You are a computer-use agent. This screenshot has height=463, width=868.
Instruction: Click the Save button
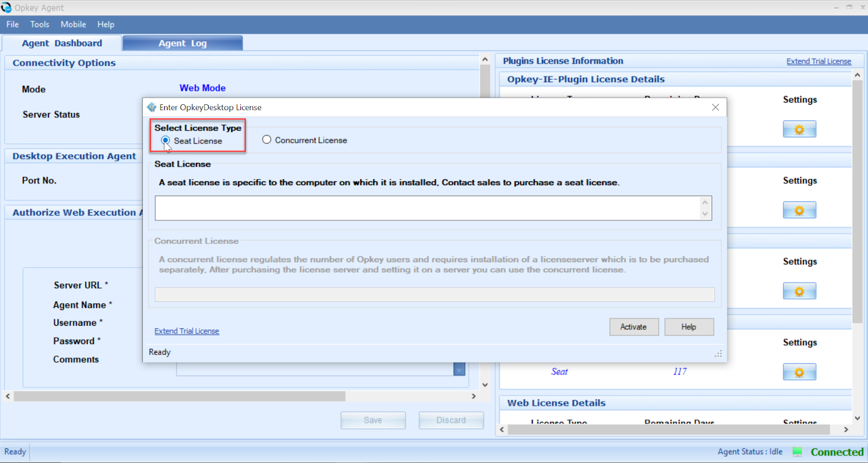coord(373,420)
